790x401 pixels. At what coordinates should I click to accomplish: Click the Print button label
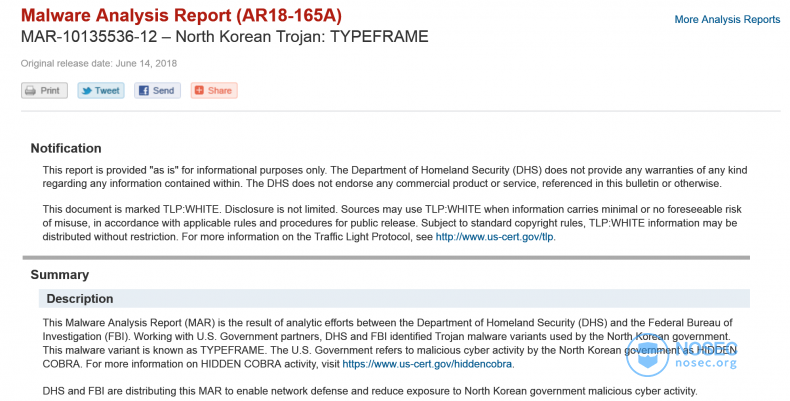click(x=50, y=91)
